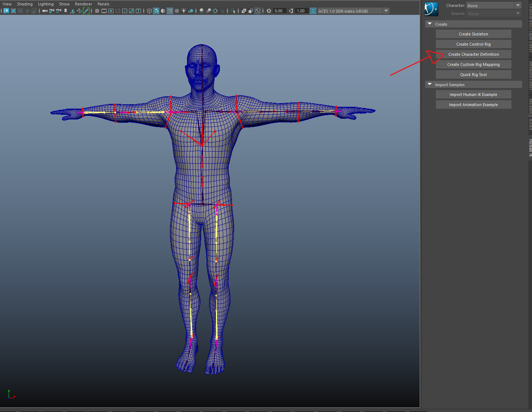Image resolution: width=532 pixels, height=412 pixels.
Task: Click the bookmark icon in toolbar
Action: click(x=66, y=11)
